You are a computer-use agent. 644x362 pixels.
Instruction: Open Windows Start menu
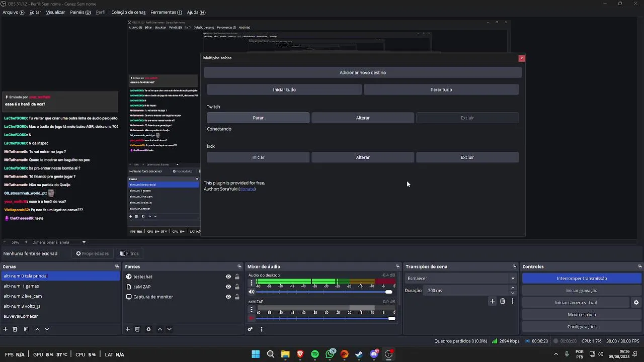point(256,354)
